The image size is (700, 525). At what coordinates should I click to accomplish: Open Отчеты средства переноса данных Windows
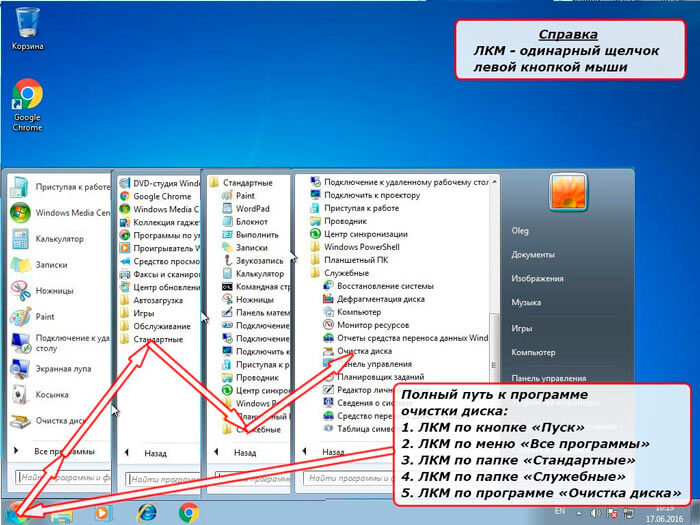(404, 338)
